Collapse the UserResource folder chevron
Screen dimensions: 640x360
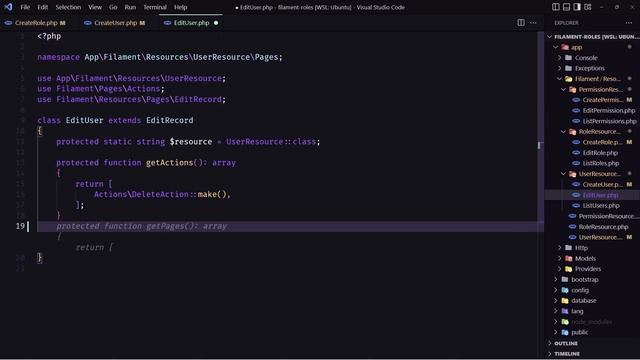[564, 174]
